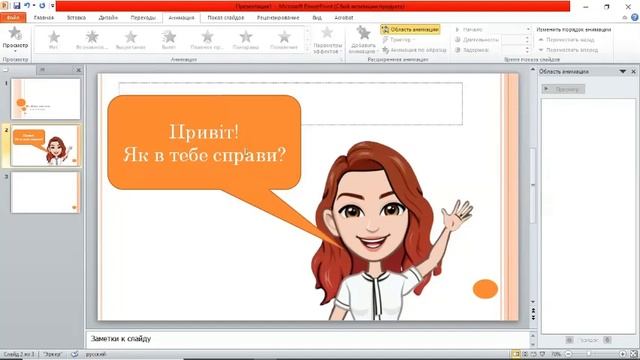
Task: Select slide 2 thumbnail with cartoon girl
Action: click(46, 146)
